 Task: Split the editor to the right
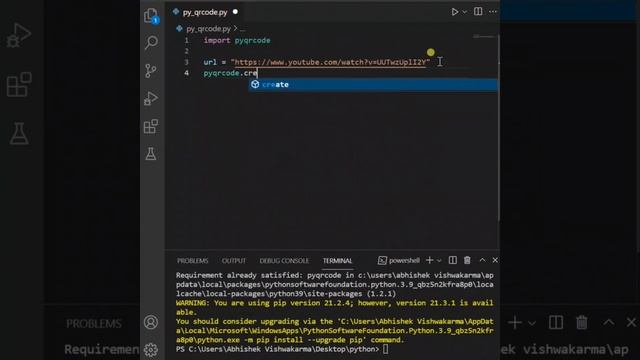478,11
